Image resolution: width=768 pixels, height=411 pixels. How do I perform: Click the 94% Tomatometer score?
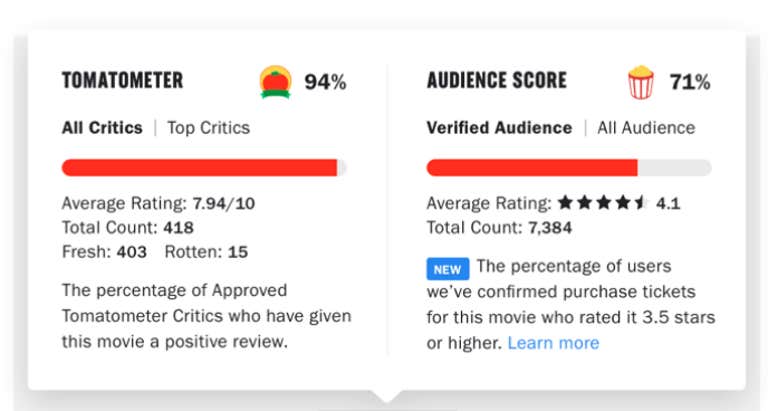(x=325, y=82)
